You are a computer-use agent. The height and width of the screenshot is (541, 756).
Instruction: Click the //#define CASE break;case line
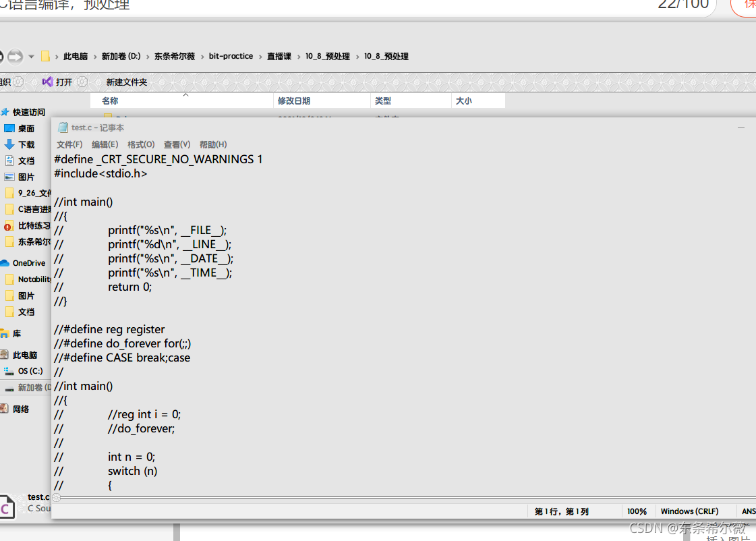tap(122, 358)
